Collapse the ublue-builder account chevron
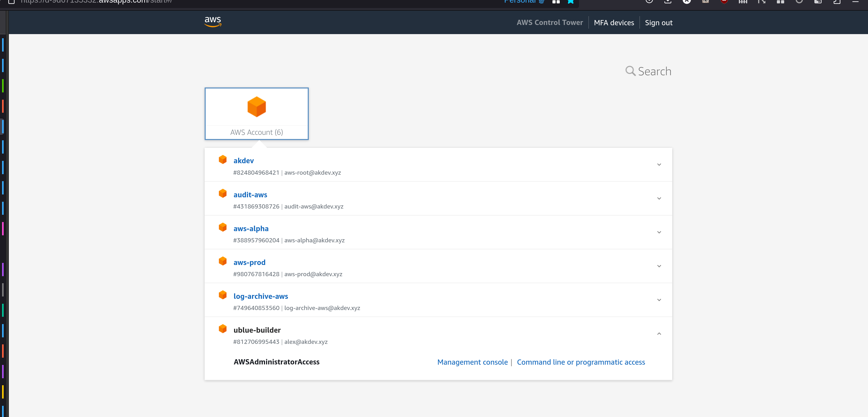868x417 pixels. point(659,334)
